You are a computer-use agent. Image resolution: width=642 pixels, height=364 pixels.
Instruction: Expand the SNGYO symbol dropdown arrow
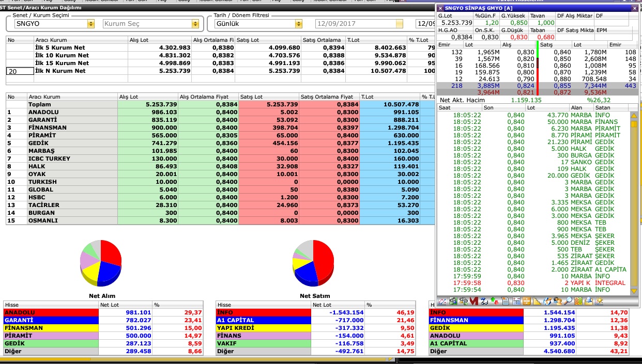[91, 24]
